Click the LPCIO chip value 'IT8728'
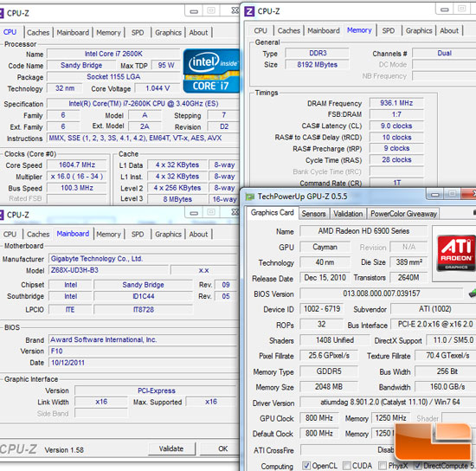Viewport: 476px width, 471px height. coord(144,310)
